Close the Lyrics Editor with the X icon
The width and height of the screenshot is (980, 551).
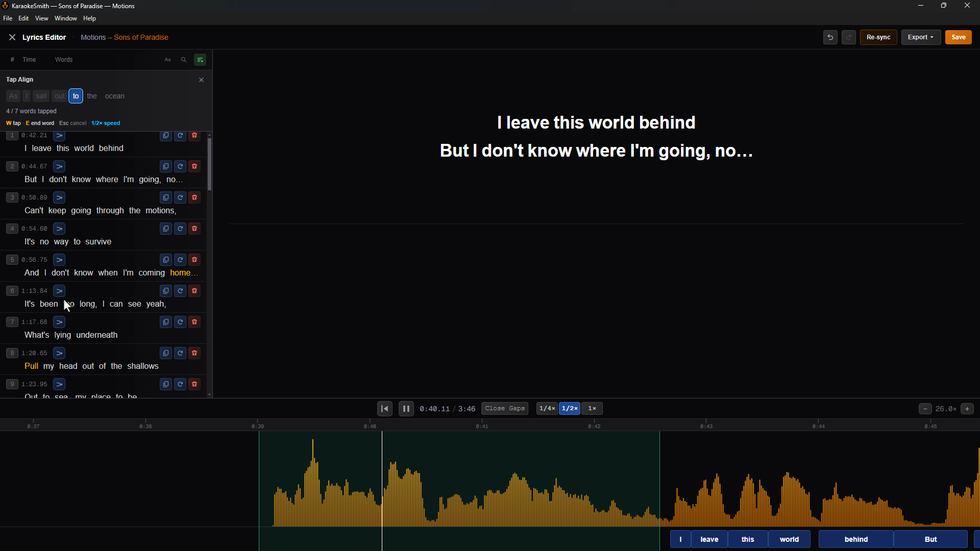click(x=12, y=37)
